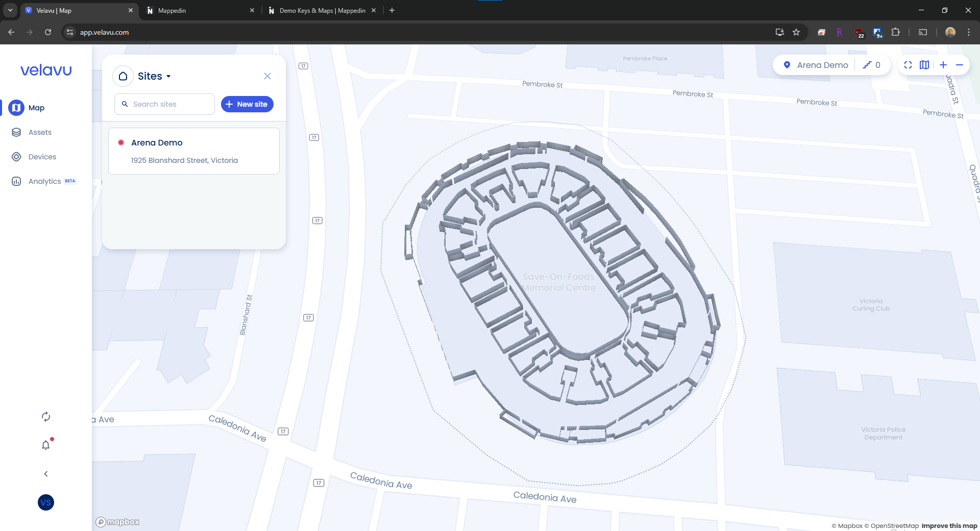Click the New site button

(x=247, y=104)
